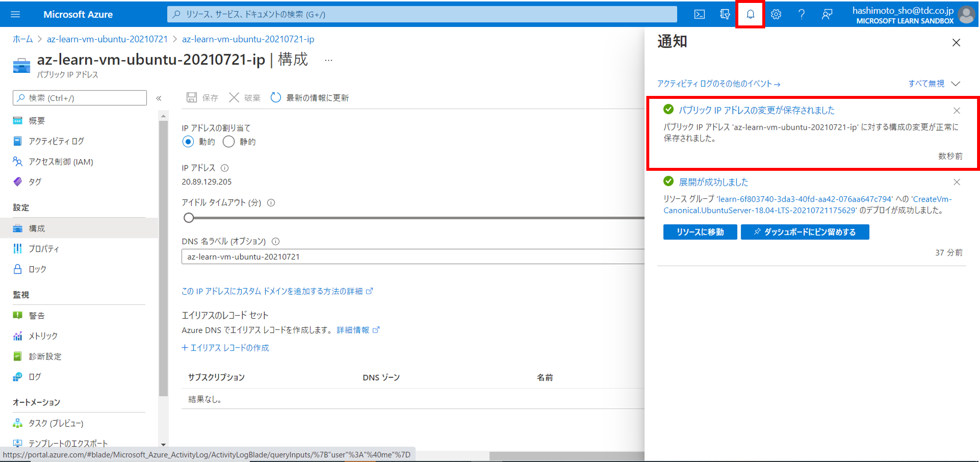
Task: Click the horizontal scrollbar at the bottom
Action: tap(567, 456)
